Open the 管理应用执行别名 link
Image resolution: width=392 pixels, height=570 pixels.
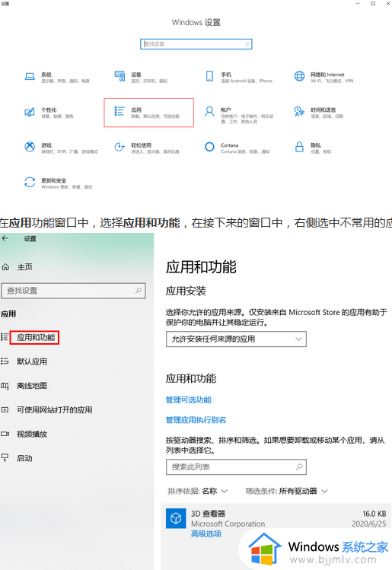pyautogui.click(x=196, y=420)
